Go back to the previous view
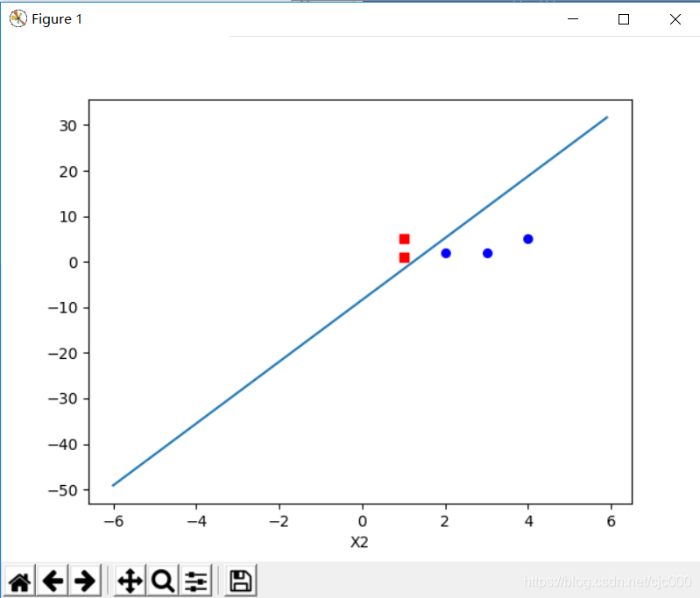The image size is (700, 598). 53,581
